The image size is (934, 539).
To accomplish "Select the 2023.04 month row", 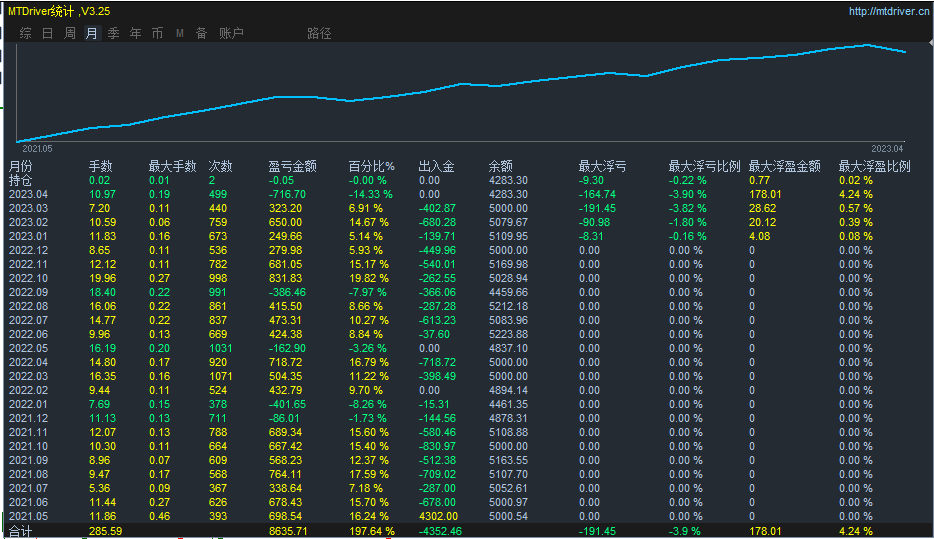I will [29, 194].
